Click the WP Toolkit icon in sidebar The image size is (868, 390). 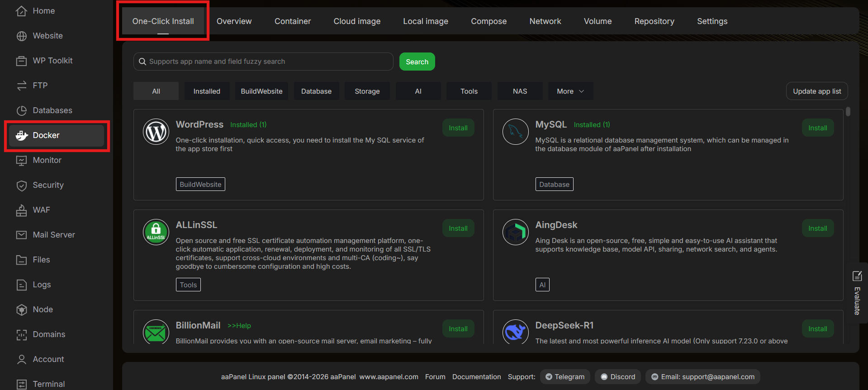tap(21, 61)
